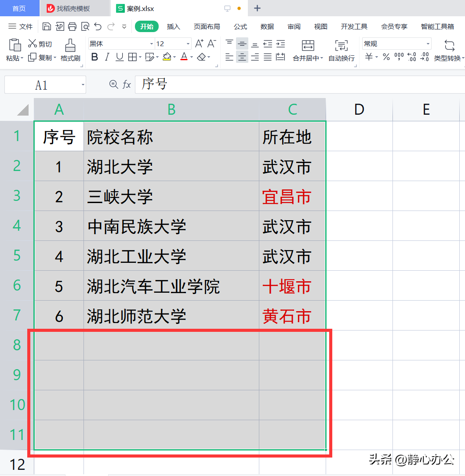Open font size dropdown 12
Image resolution: width=465 pixels, height=476 pixels.
pos(188,44)
